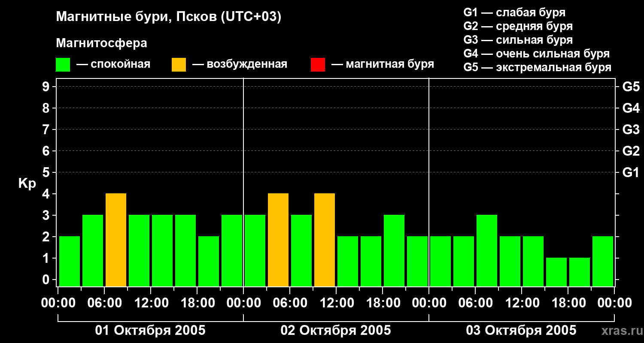Click the 'G2' label on right axis
Screen dimensions: 644x343
pyautogui.click(x=631, y=151)
